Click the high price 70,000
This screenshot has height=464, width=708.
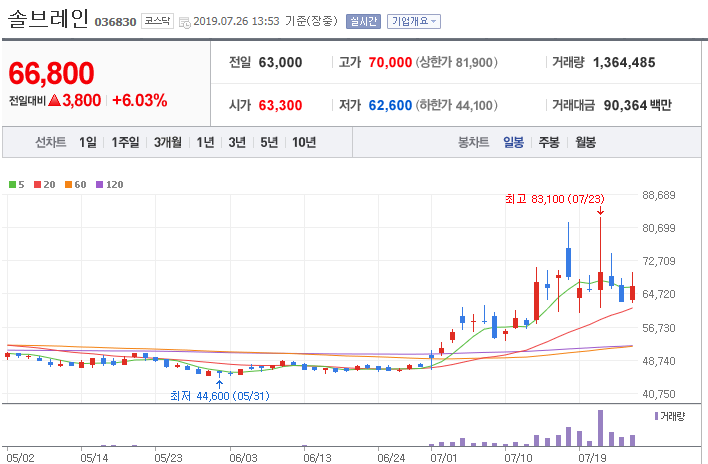[390, 62]
